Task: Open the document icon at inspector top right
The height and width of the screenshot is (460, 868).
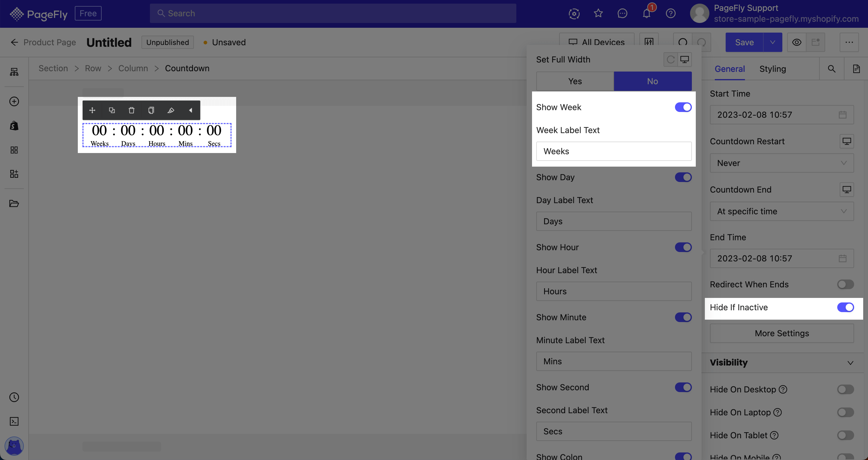Action: [x=856, y=69]
